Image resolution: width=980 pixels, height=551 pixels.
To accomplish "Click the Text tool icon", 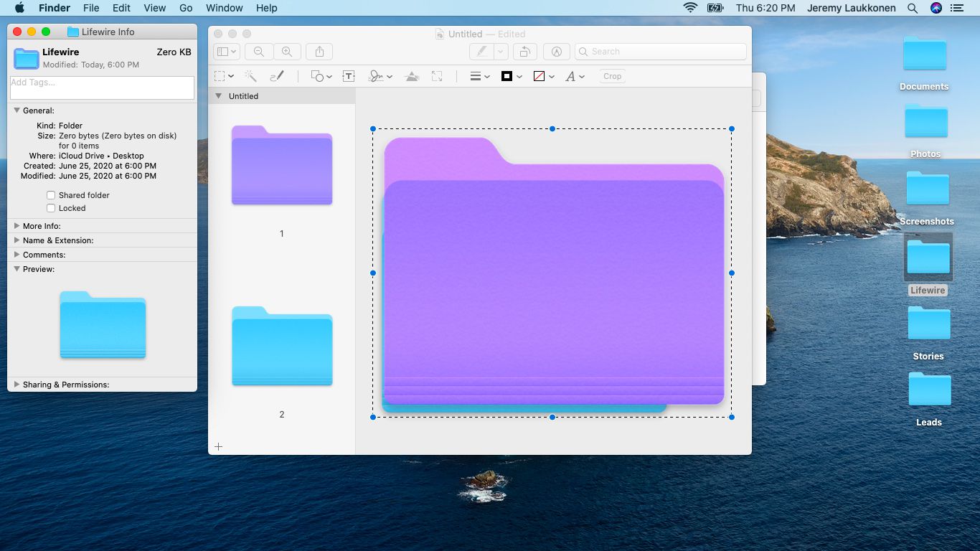I will click(349, 76).
